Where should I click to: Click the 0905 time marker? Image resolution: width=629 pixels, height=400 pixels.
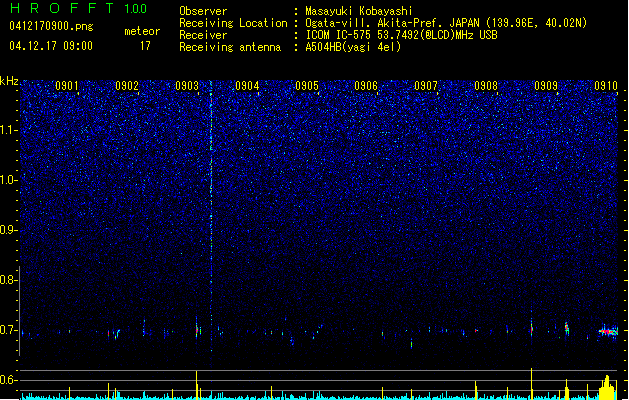[x=307, y=86]
